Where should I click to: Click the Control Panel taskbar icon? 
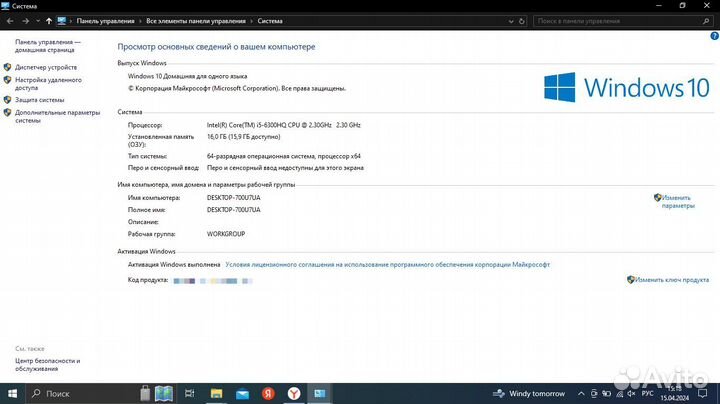coord(320,393)
